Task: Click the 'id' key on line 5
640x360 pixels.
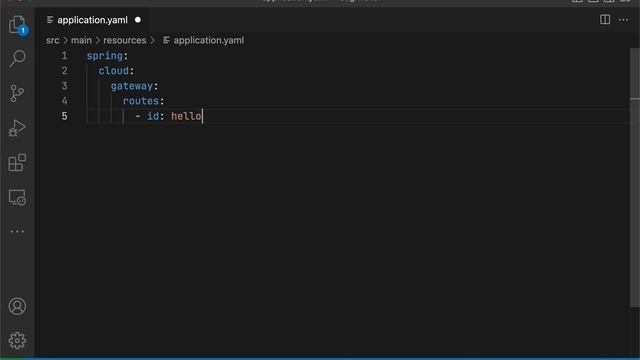Action: [153, 116]
